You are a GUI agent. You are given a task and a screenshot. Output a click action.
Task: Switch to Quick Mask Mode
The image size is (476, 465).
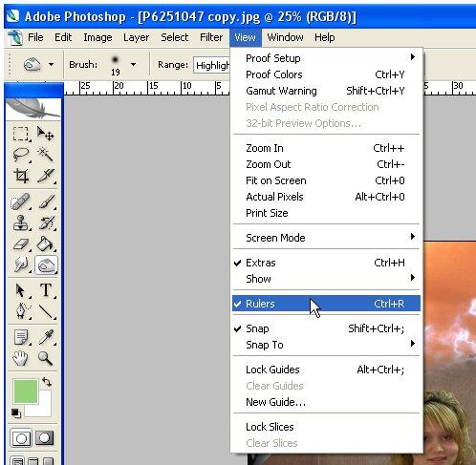tap(45, 438)
